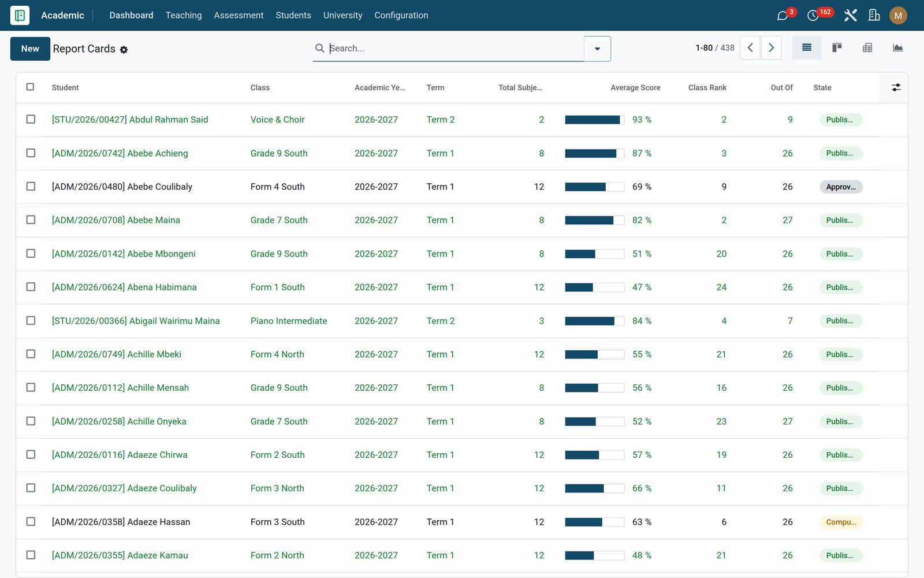
Task: Open the University menu
Action: [x=342, y=15]
